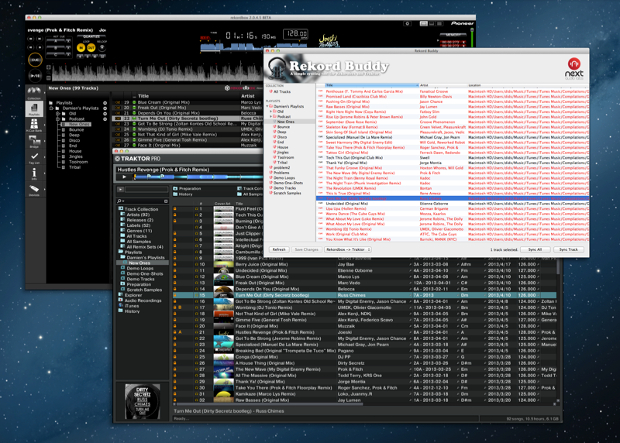
Task: Click the Location column header in Rekord Buddy
Action: click(x=528, y=85)
